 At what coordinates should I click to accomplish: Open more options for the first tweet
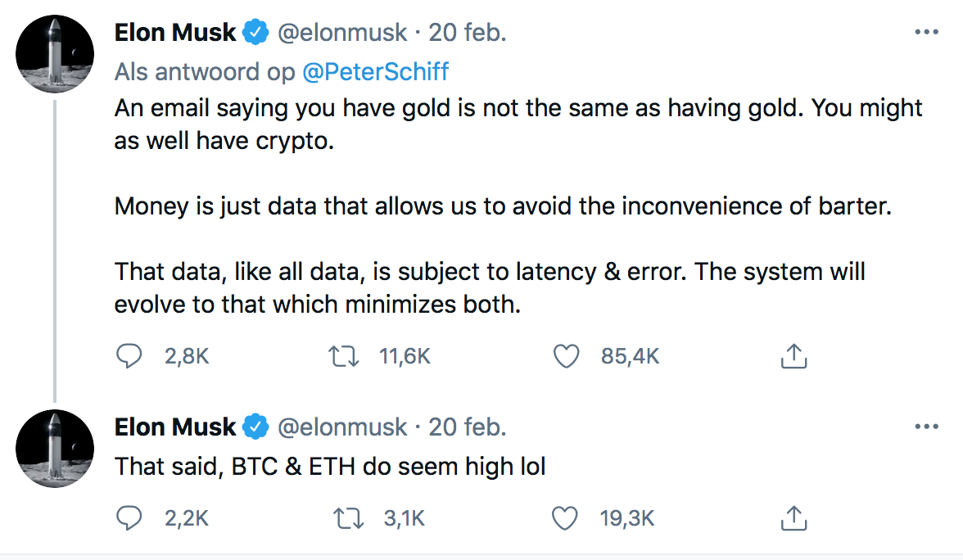(x=925, y=33)
